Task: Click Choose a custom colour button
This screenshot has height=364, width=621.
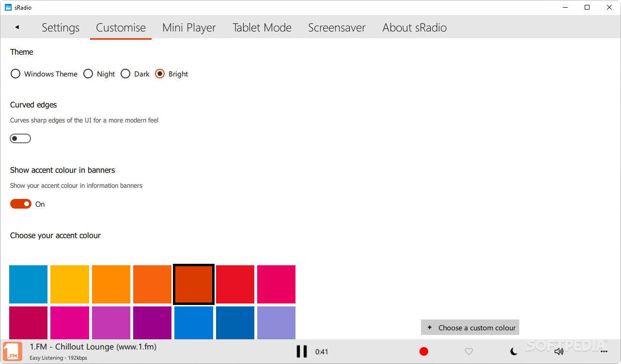Action: [x=470, y=328]
